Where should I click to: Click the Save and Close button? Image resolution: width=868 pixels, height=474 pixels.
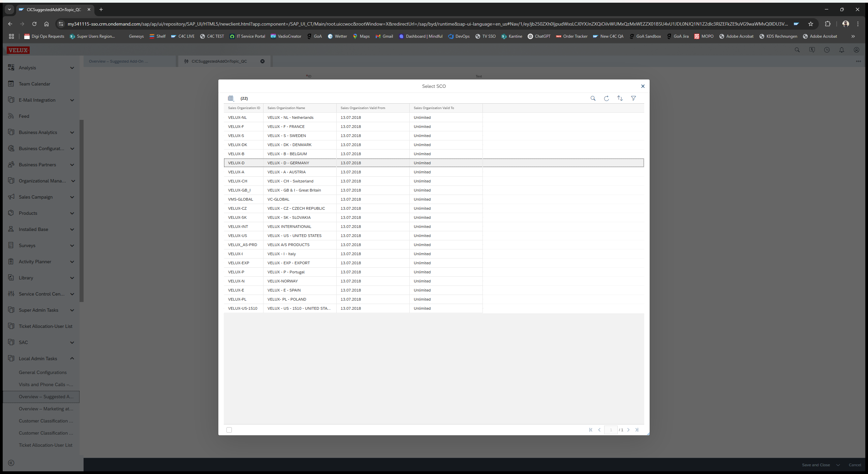(x=816, y=465)
